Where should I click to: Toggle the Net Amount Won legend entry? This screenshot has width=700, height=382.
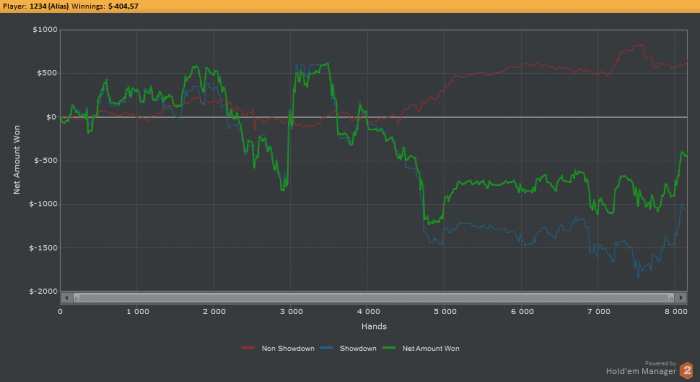[x=421, y=349]
